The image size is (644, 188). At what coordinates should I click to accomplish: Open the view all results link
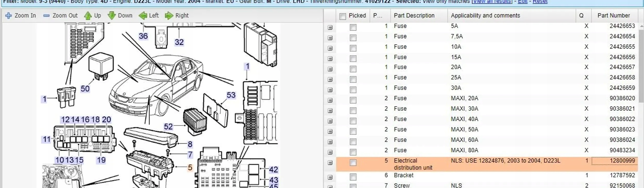[492, 2]
